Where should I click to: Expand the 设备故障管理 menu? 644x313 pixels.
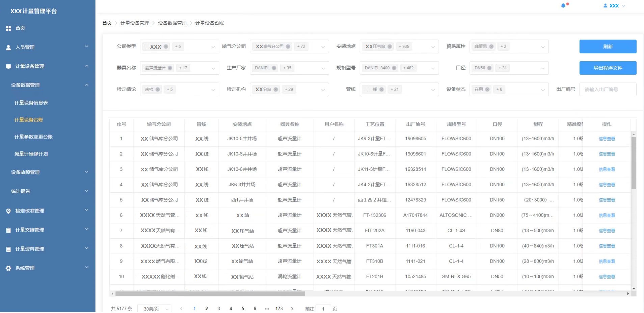48,172
